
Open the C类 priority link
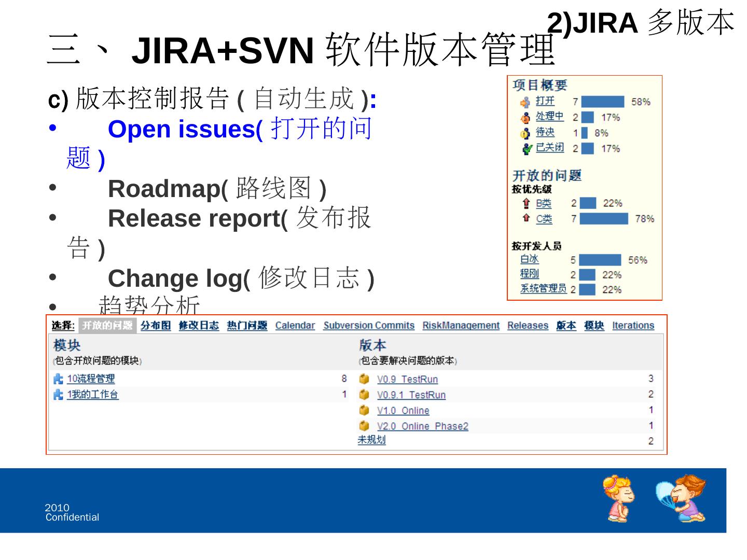tap(544, 219)
